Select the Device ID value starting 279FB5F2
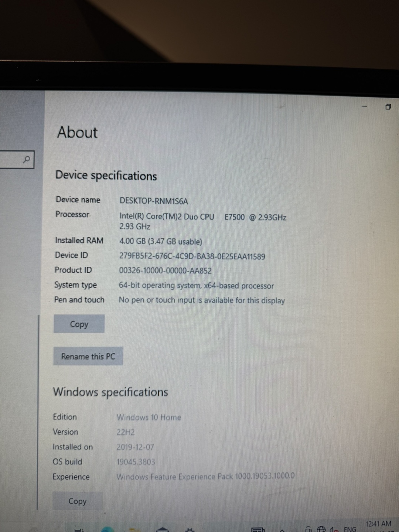The image size is (399, 532). pos(192,256)
